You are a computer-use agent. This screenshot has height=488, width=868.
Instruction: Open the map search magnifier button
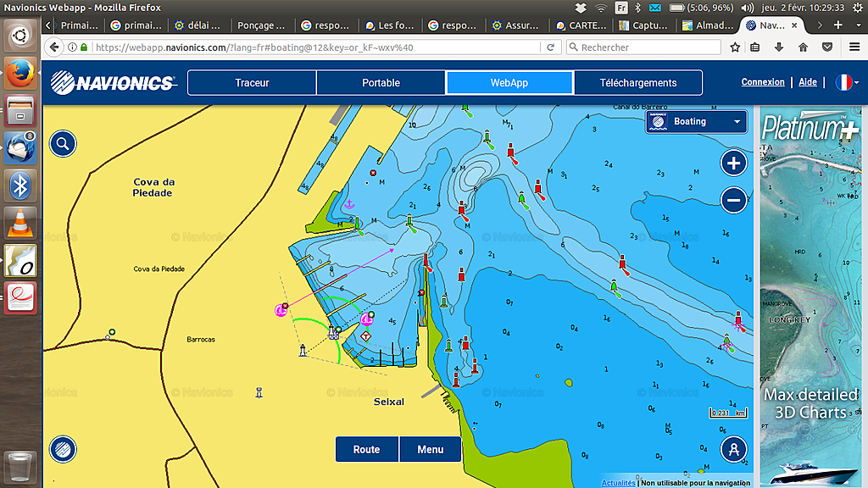tap(63, 144)
